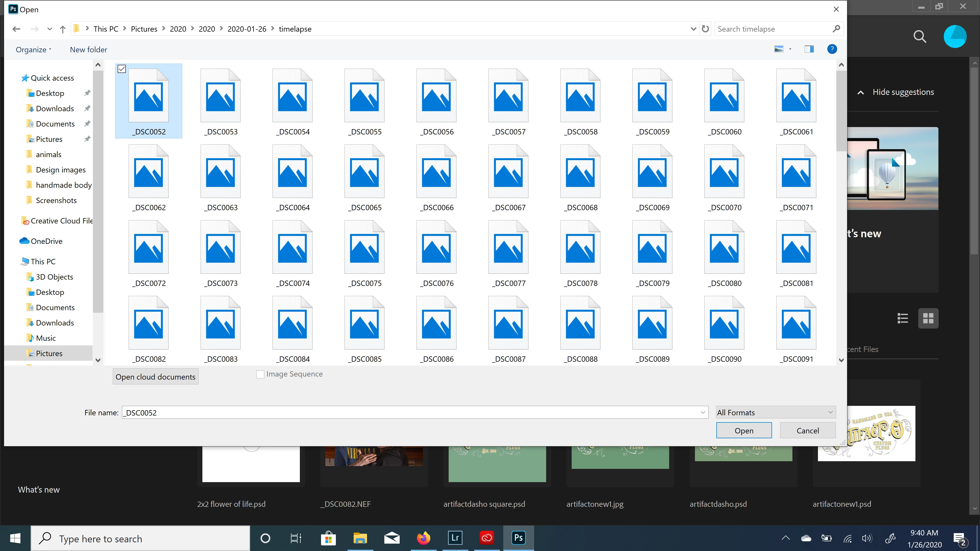Expand the File name history dropdown

tap(702, 412)
